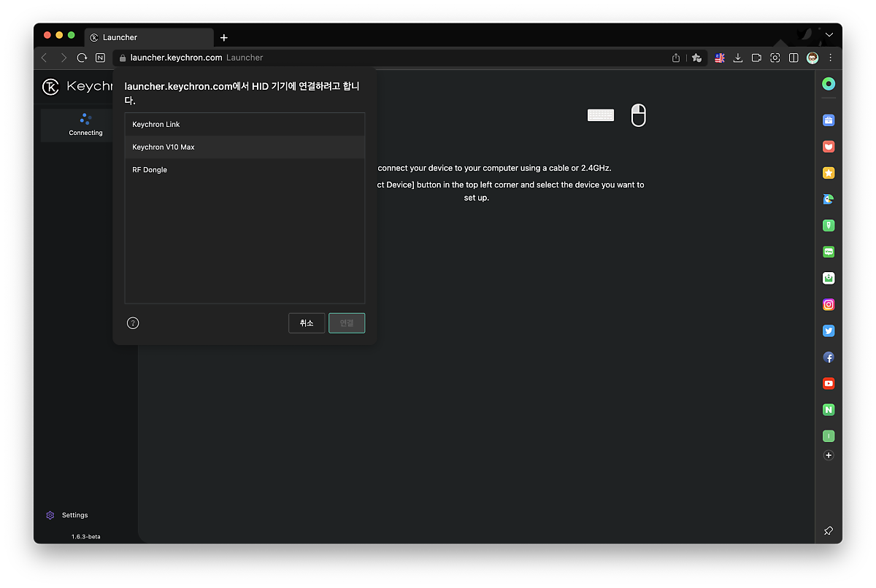This screenshot has height=588, width=876.
Task: Click the share page icon
Action: click(676, 58)
